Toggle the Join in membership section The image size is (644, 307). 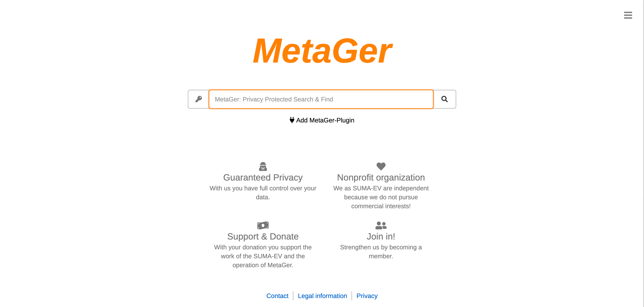point(381,236)
